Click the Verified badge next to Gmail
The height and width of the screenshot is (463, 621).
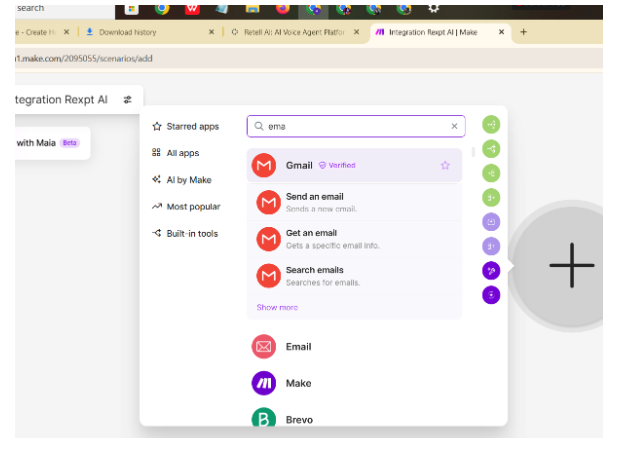pyautogui.click(x=337, y=165)
